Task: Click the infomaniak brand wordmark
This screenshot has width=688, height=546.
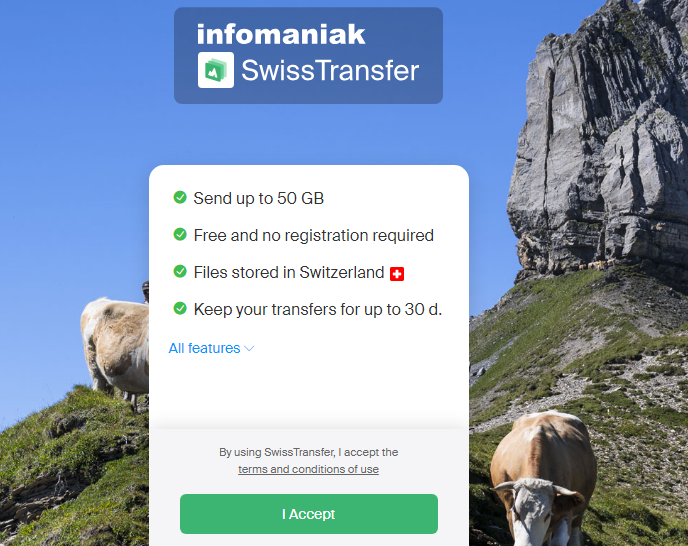Action: 281,34
